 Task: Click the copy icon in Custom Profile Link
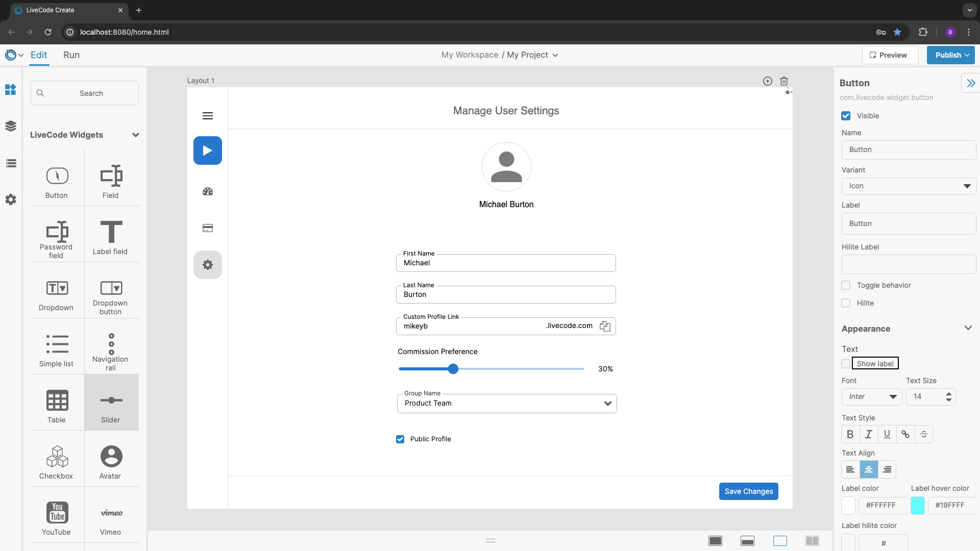(605, 327)
